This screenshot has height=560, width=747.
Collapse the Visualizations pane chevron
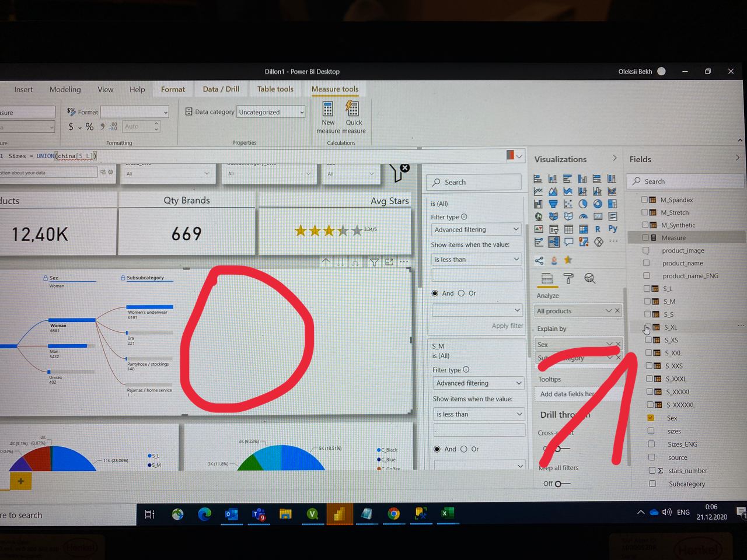pyautogui.click(x=615, y=158)
